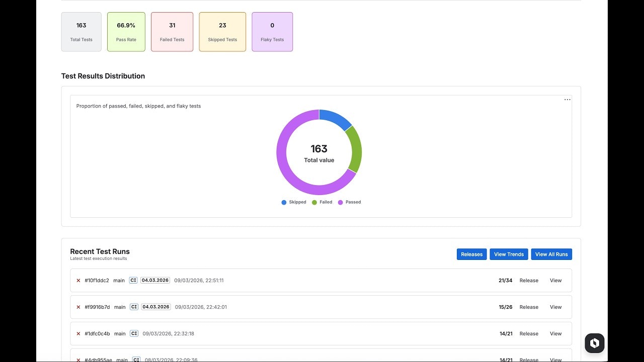
Task: Click Release for run #10f1ddc2
Action: [529, 281]
